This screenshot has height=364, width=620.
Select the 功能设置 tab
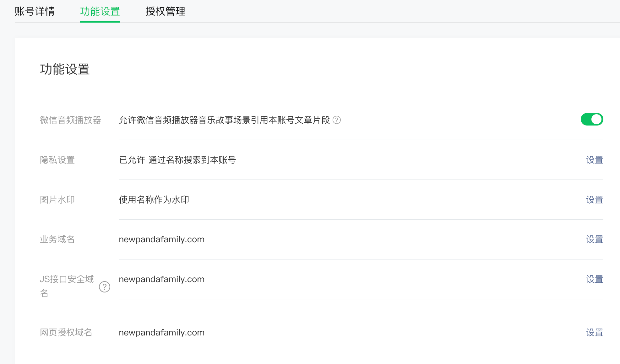(x=100, y=12)
